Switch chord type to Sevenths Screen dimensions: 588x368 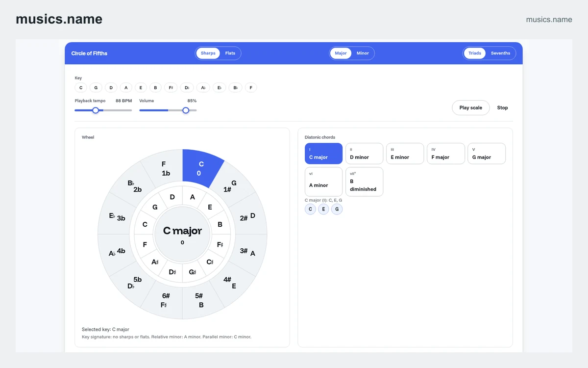[500, 53]
